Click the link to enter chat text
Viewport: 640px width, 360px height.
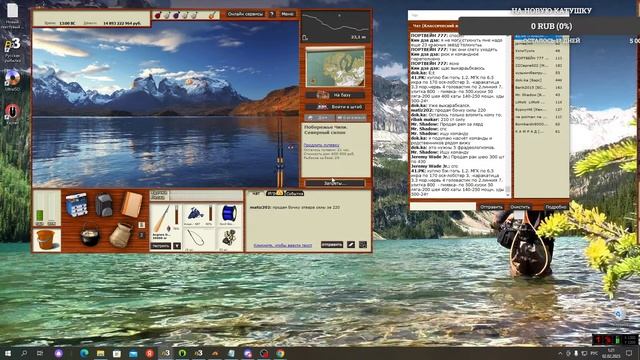[x=282, y=245]
